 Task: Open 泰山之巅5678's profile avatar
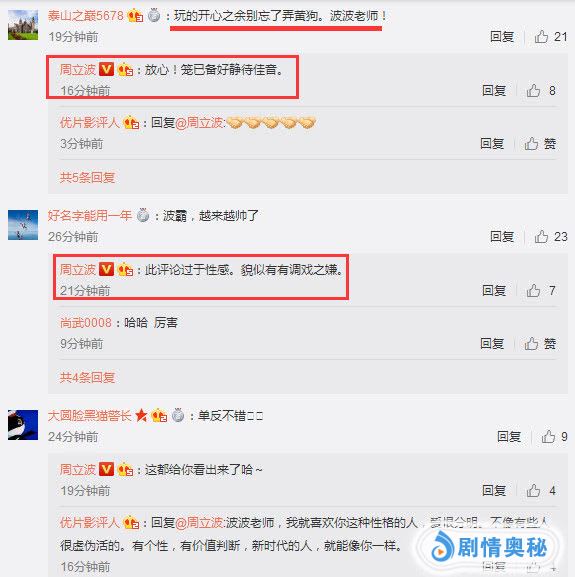(23, 25)
